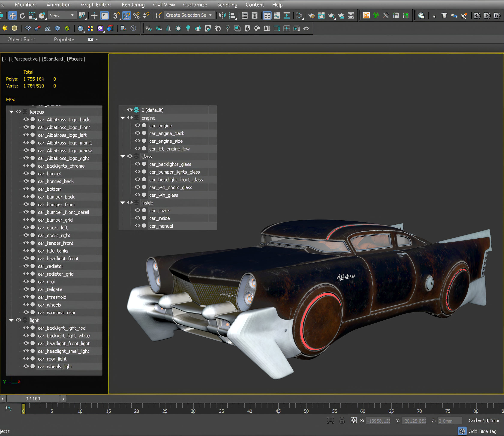Click the sun light icon
The width and height of the screenshot is (504, 436).
tap(5, 28)
